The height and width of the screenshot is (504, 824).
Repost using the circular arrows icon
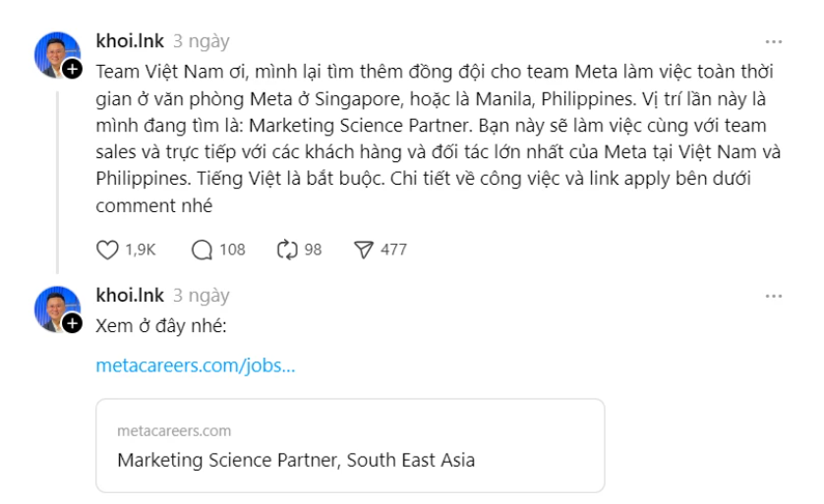287,249
